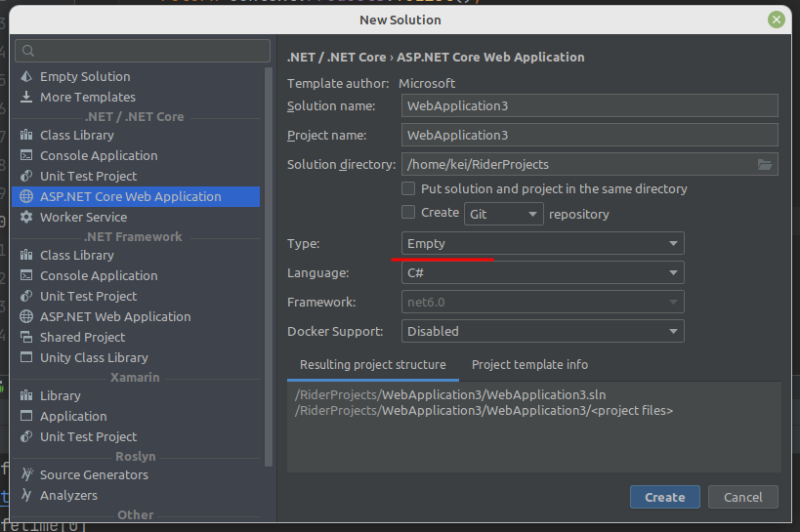The image size is (800, 532).
Task: Open the Type dropdown showing Empty
Action: click(542, 243)
